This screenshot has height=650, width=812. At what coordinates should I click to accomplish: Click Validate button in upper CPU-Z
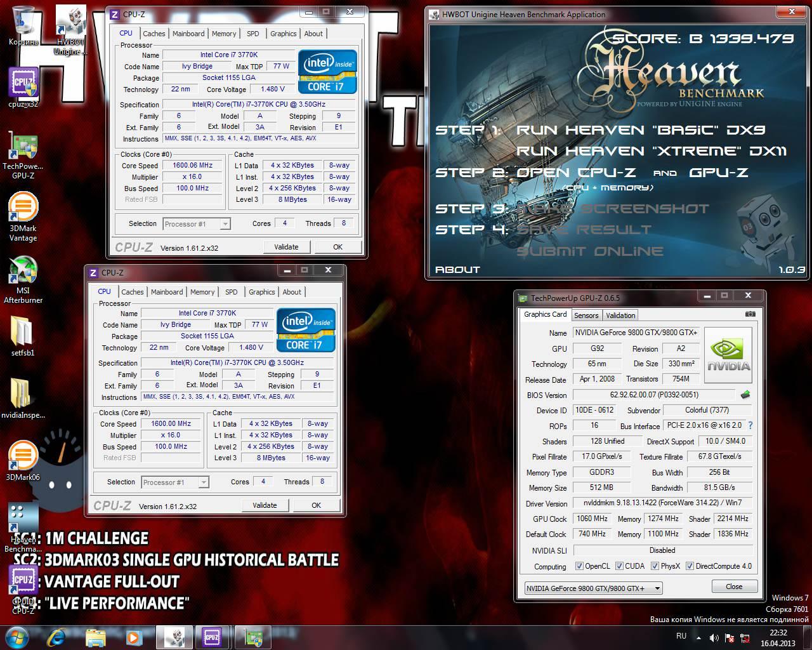286,248
